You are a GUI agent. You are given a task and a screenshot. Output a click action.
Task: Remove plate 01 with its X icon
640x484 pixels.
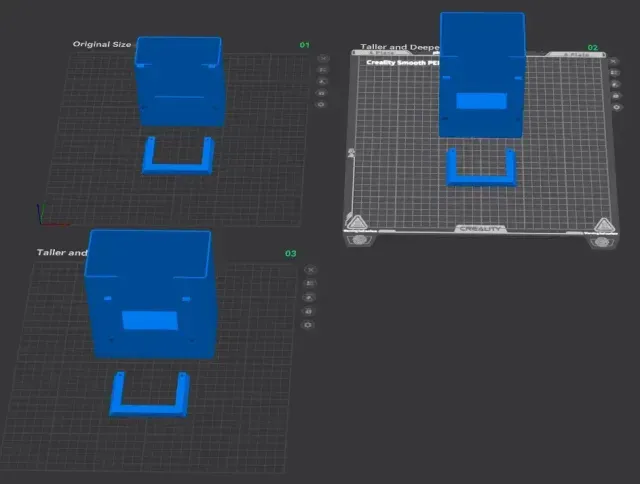point(323,58)
